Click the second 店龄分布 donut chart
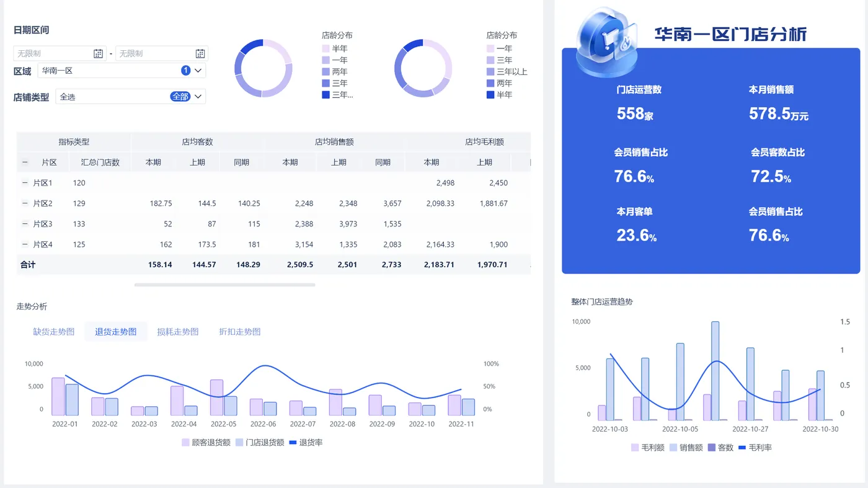This screenshot has height=488, width=868. tap(423, 68)
